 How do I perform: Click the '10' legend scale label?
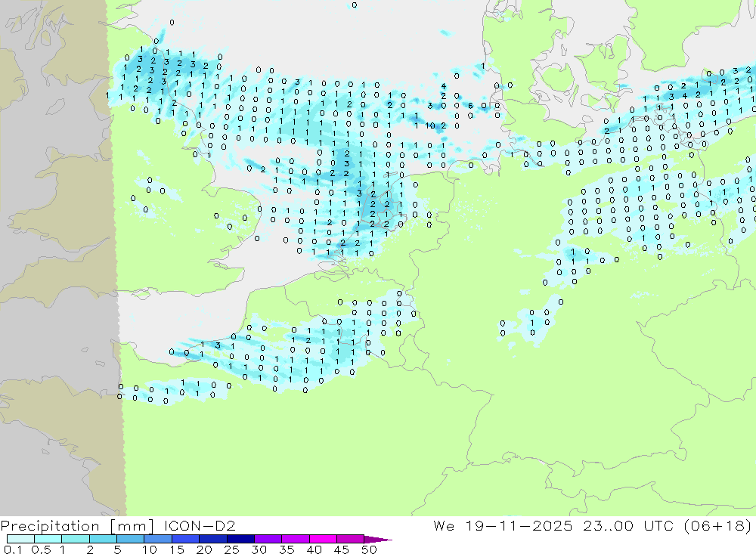150,549
